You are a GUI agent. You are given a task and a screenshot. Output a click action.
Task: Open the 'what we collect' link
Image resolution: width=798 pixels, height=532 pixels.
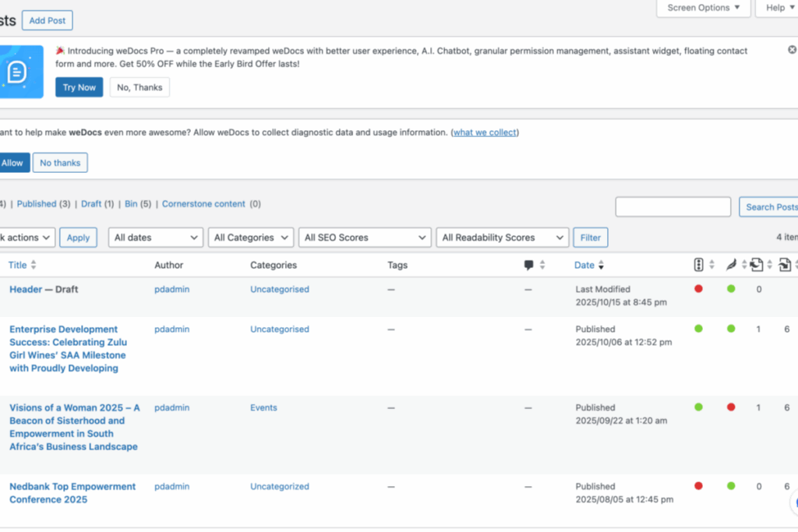click(485, 132)
